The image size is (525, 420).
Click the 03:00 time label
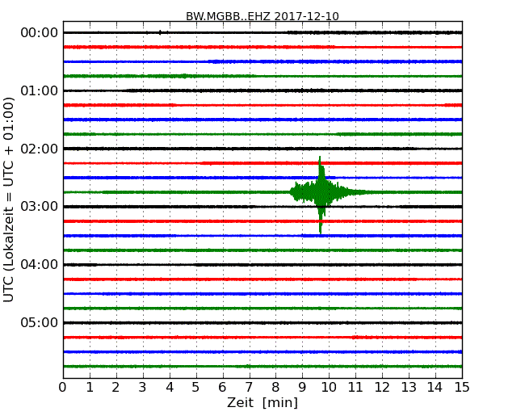coord(40,206)
